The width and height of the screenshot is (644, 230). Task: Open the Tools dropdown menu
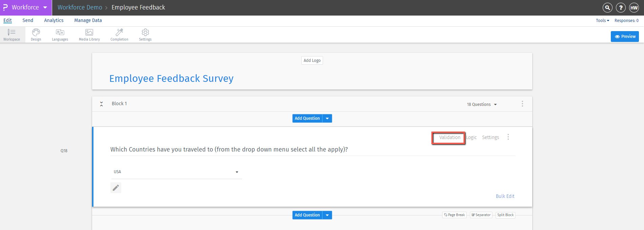(602, 21)
